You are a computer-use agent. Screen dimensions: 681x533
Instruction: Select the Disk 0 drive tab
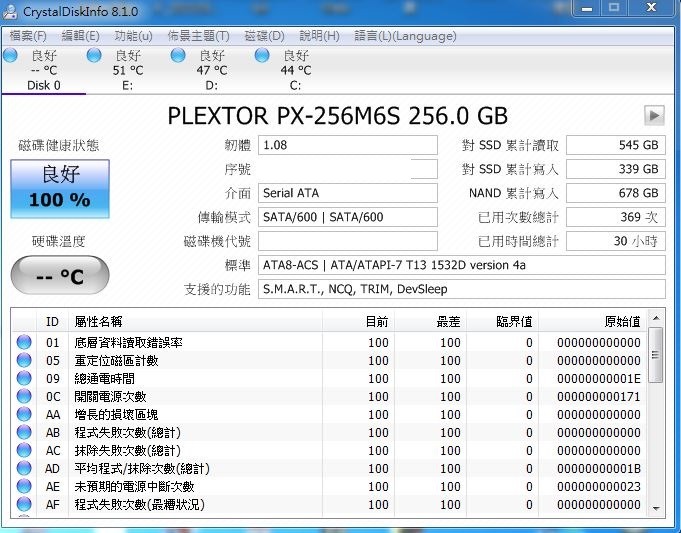pos(43,70)
